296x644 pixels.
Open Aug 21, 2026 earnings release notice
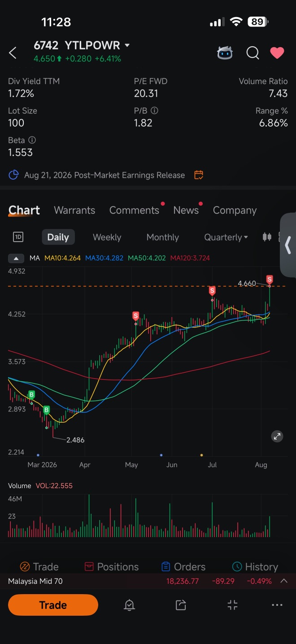[x=104, y=175]
